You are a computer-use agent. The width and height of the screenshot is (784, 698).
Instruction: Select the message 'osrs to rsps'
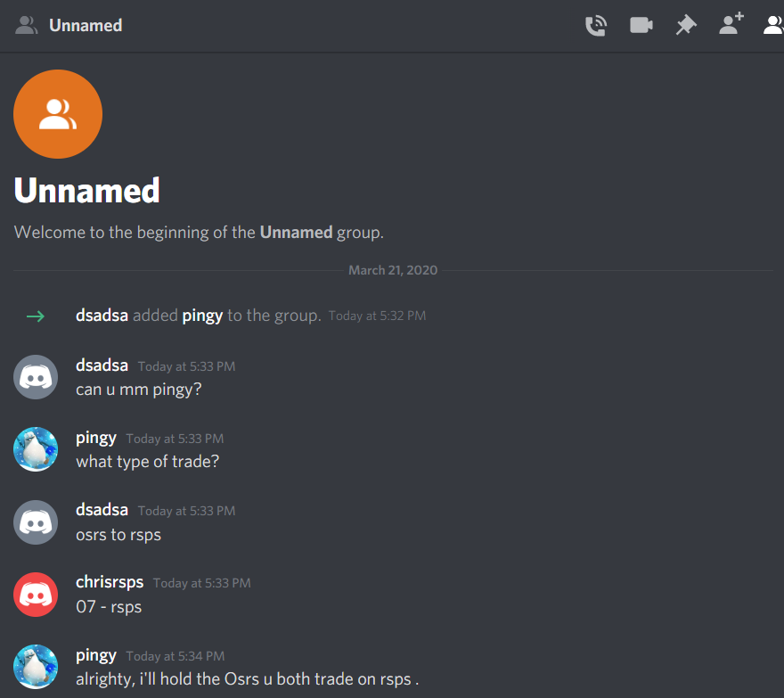(118, 535)
